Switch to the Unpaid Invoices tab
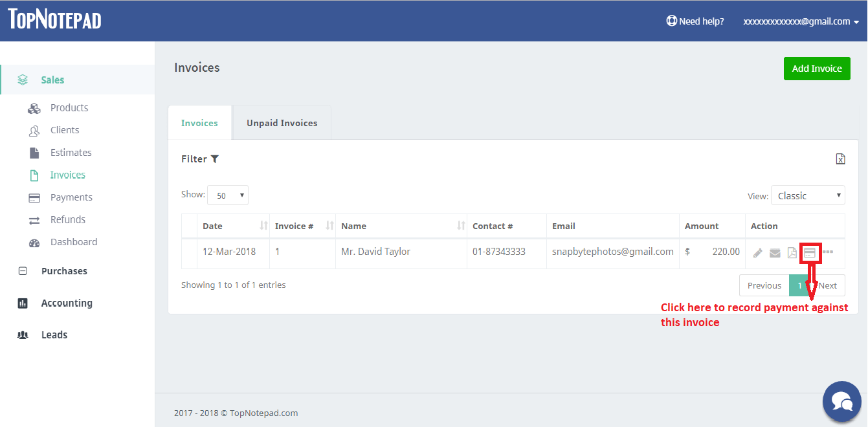The image size is (868, 427). click(x=282, y=123)
